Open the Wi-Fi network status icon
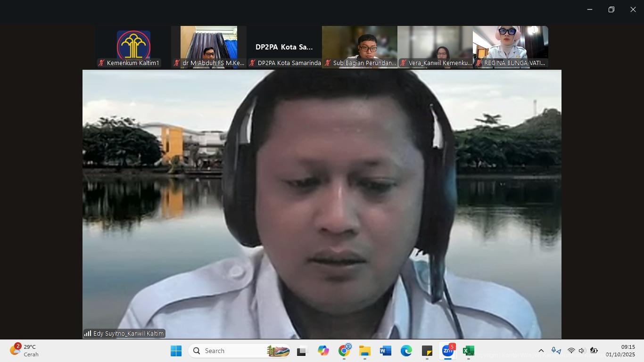 (571, 351)
